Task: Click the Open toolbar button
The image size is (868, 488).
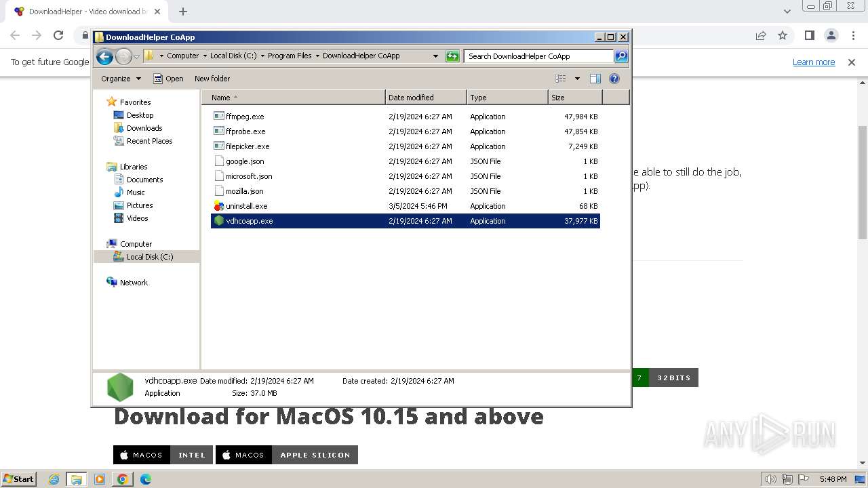Action: pos(168,79)
